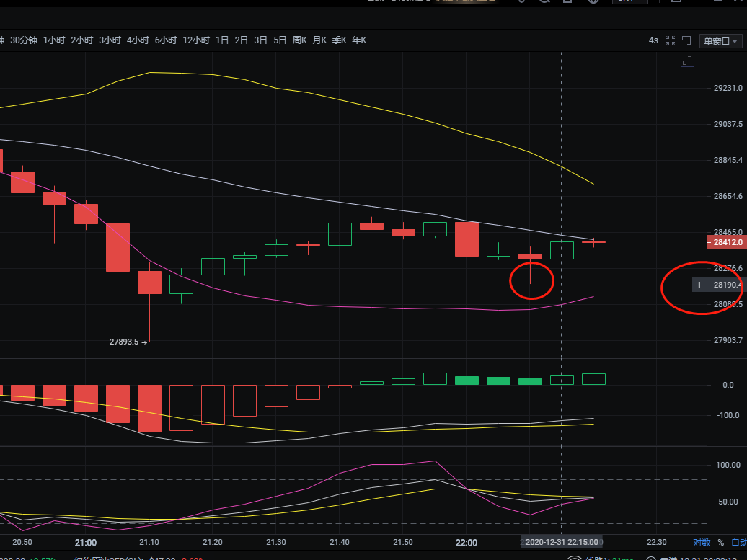Click the 100.00 KDJ axis label
747x560 pixels.
[x=729, y=465]
